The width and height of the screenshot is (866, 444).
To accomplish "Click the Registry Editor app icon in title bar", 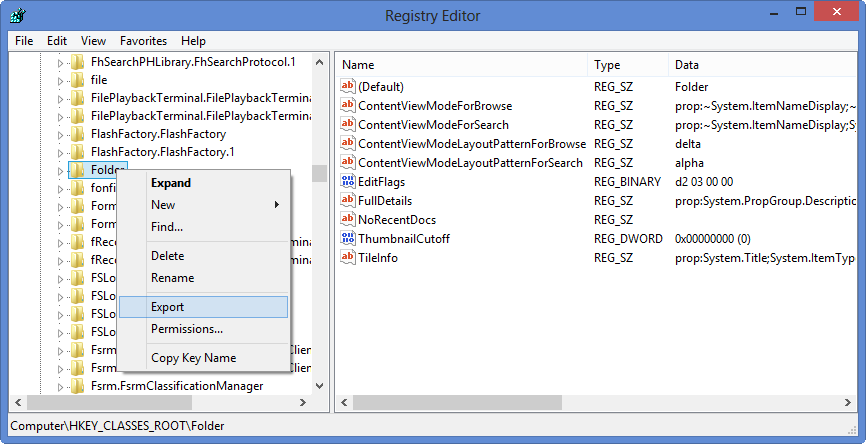I will click(x=18, y=15).
